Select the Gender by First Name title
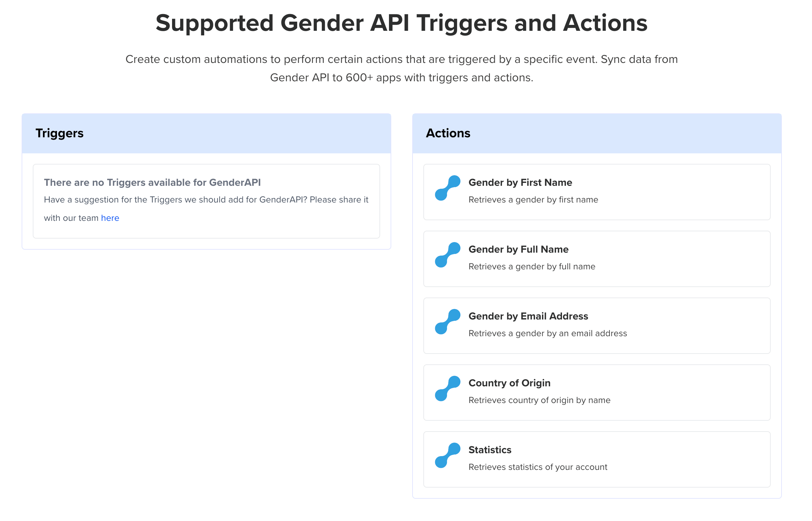This screenshot has height=521, width=812. pos(520,182)
